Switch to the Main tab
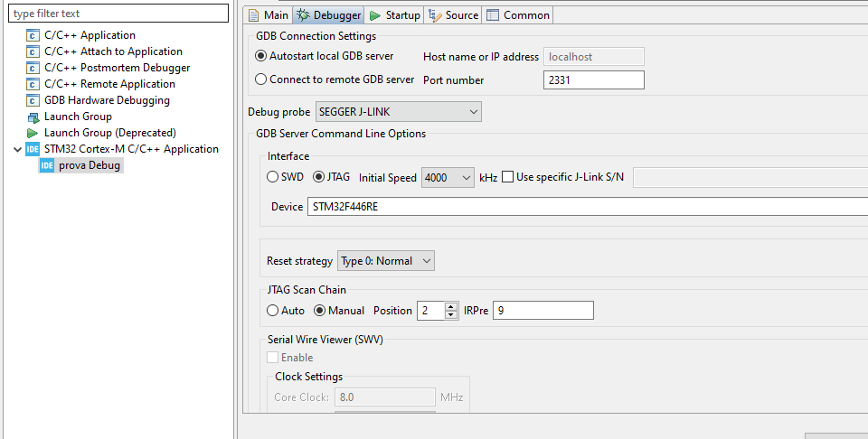 coord(269,15)
